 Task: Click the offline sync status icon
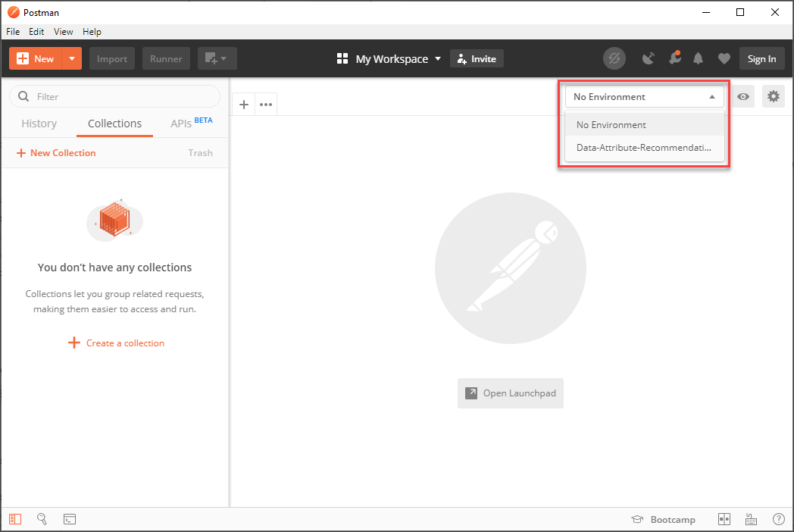(x=614, y=59)
